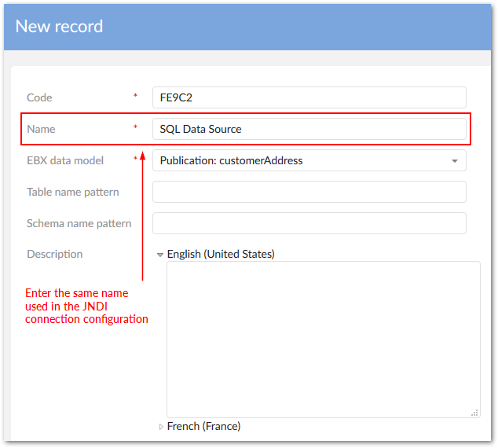Click the red JNDI connection annotation text

(x=86, y=306)
